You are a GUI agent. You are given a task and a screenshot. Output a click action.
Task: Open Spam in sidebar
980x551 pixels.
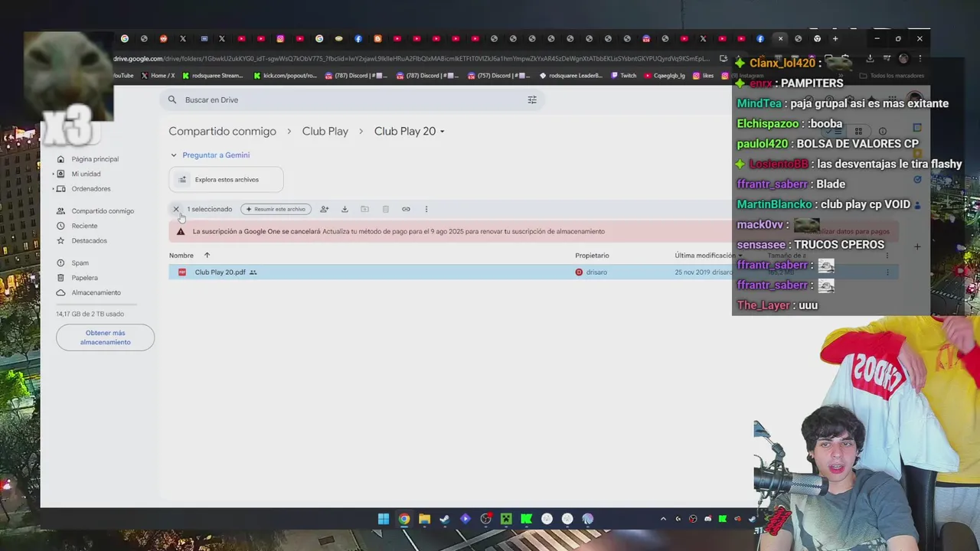point(80,263)
